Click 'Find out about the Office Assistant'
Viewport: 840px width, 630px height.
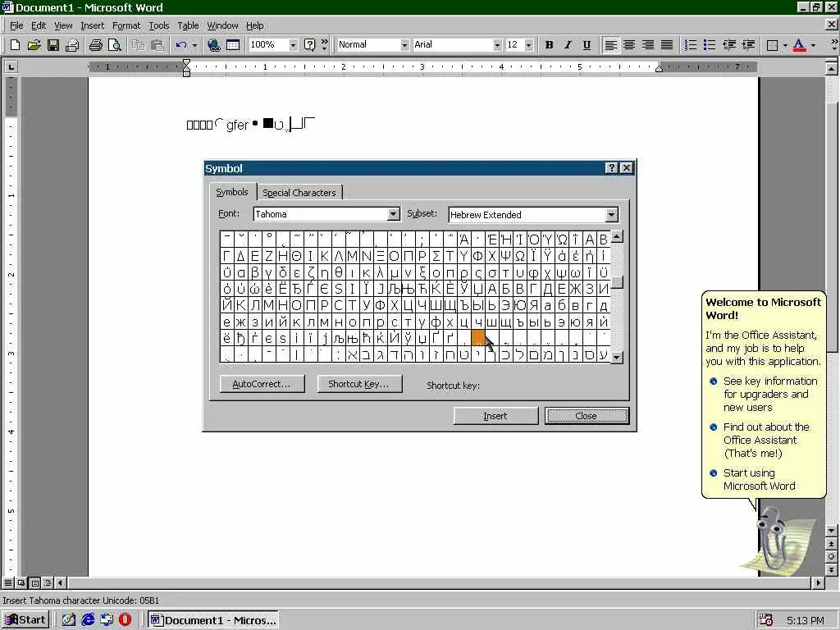point(765,441)
